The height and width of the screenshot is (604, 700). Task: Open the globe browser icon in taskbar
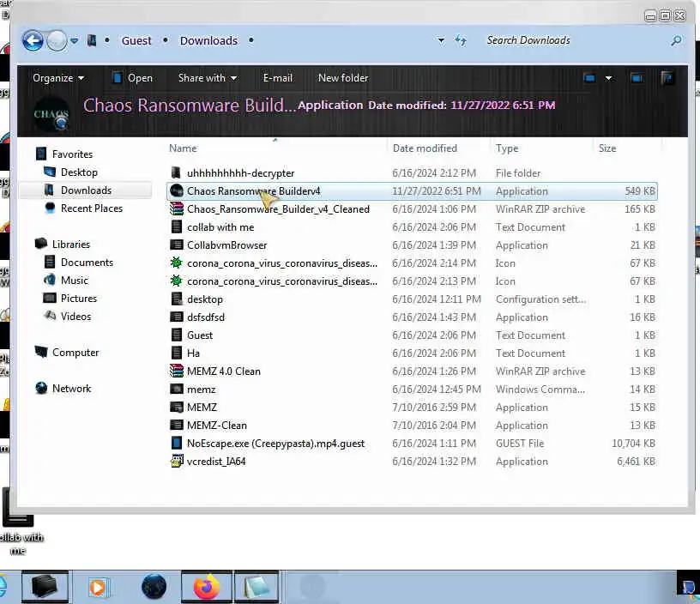154,587
